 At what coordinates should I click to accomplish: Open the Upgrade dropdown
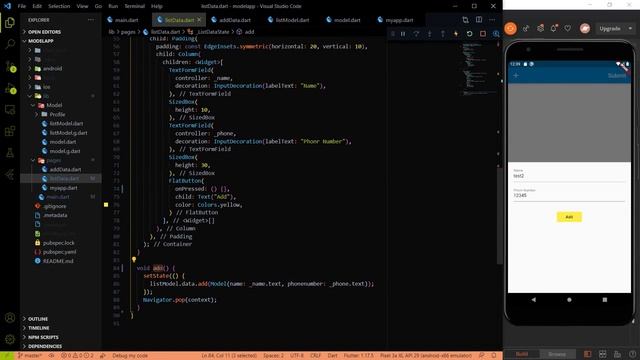pyautogui.click(x=615, y=29)
